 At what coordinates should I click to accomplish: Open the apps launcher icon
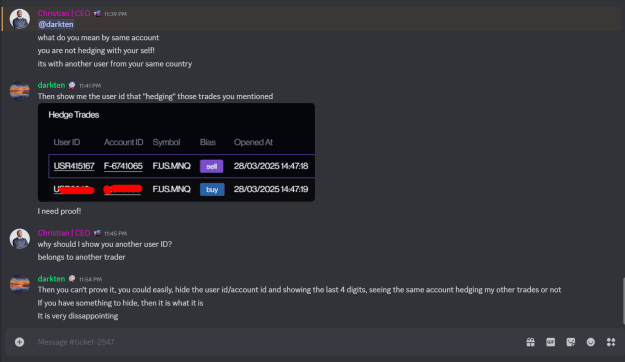coord(611,342)
